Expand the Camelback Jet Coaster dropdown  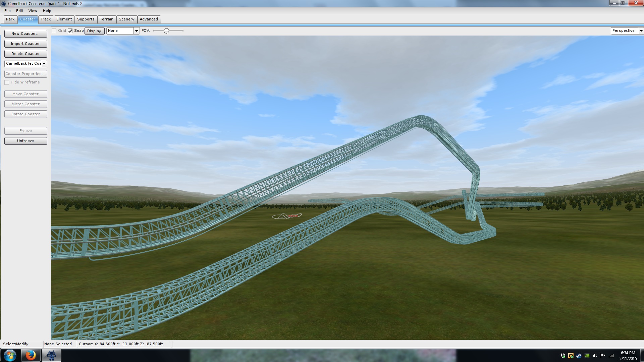(44, 64)
